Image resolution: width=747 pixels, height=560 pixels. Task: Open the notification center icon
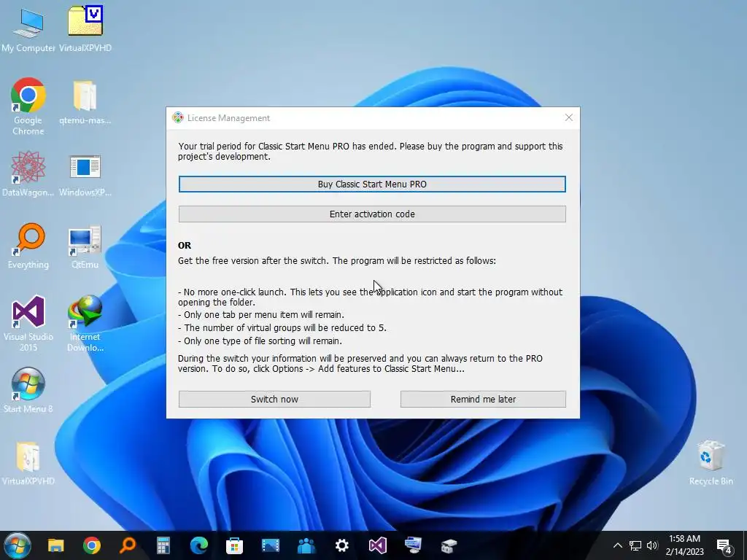click(x=724, y=546)
